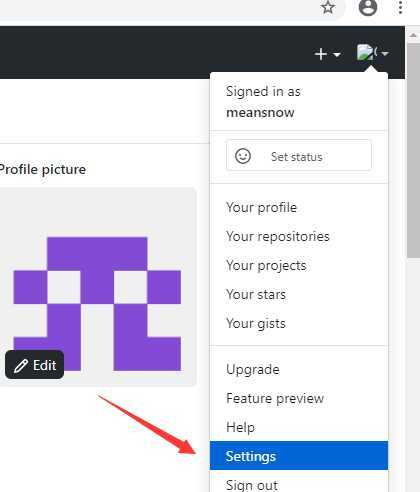Bookmark this page with the star icon
Screen dimensions: 420x492
pyautogui.click(x=328, y=7)
